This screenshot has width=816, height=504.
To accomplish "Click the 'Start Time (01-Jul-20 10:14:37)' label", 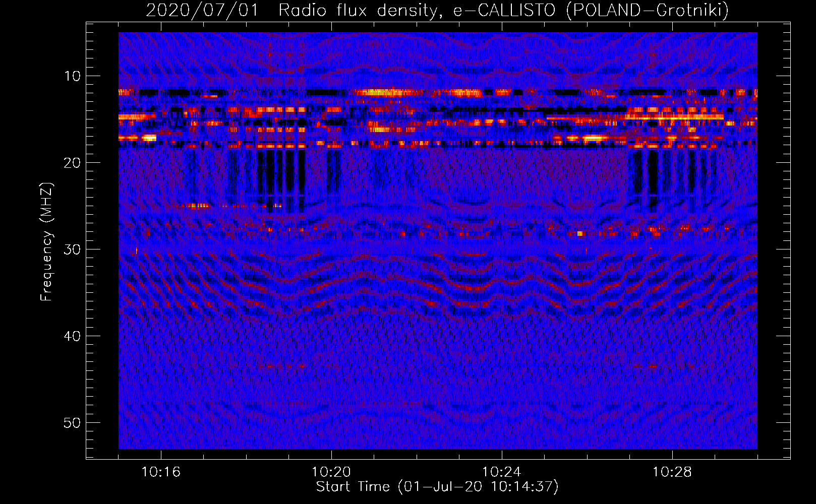I will point(437,487).
